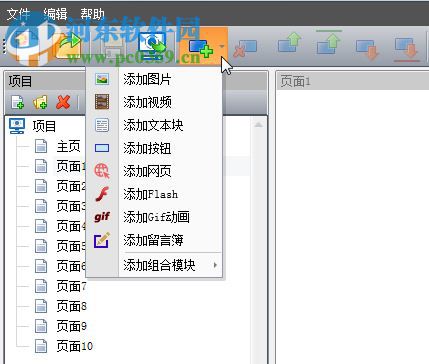Click the monitor icon beside 项目 root
This screenshot has width=429, height=364.
click(x=17, y=126)
